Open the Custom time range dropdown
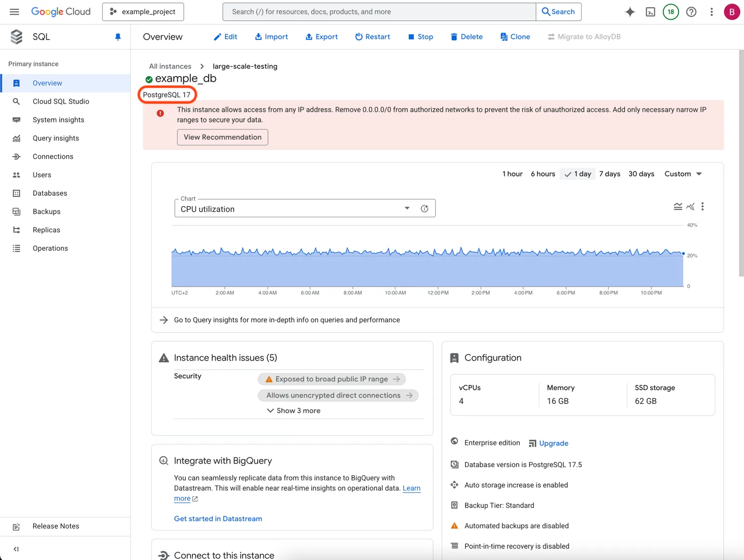This screenshot has width=744, height=560. [x=683, y=174]
